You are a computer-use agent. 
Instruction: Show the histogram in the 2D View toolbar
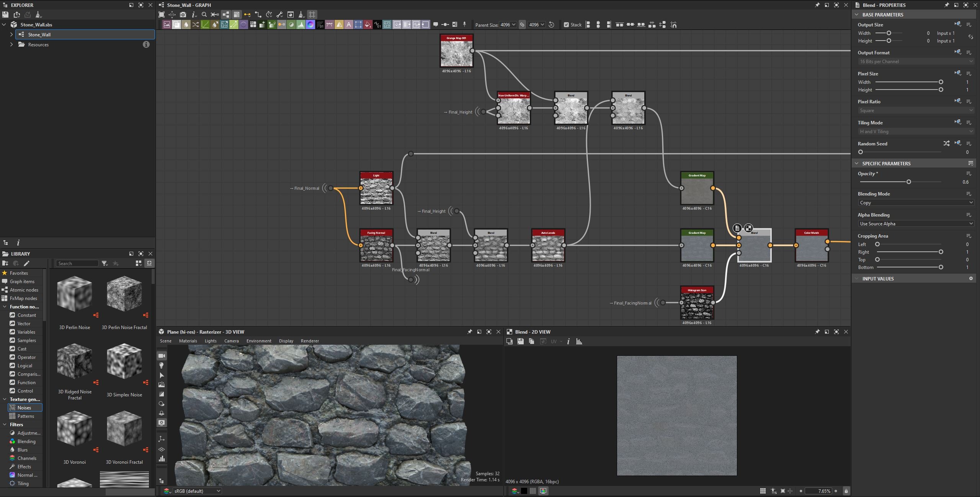(x=579, y=341)
